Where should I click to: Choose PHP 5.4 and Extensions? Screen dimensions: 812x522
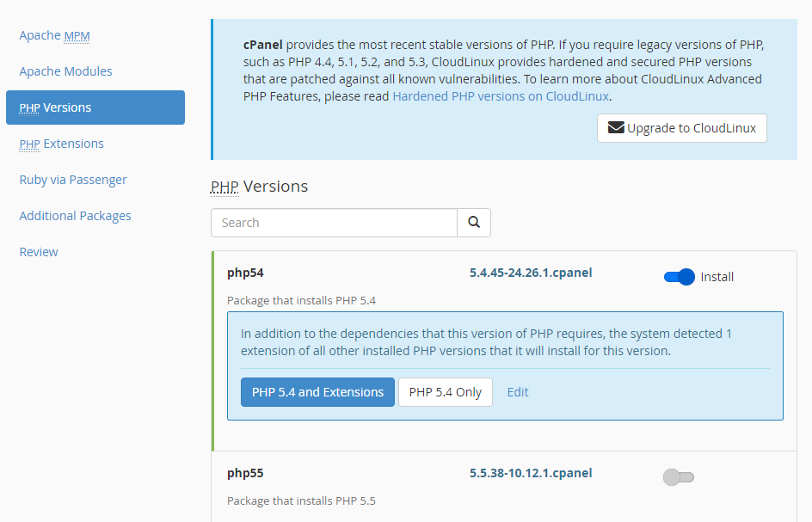(x=317, y=392)
